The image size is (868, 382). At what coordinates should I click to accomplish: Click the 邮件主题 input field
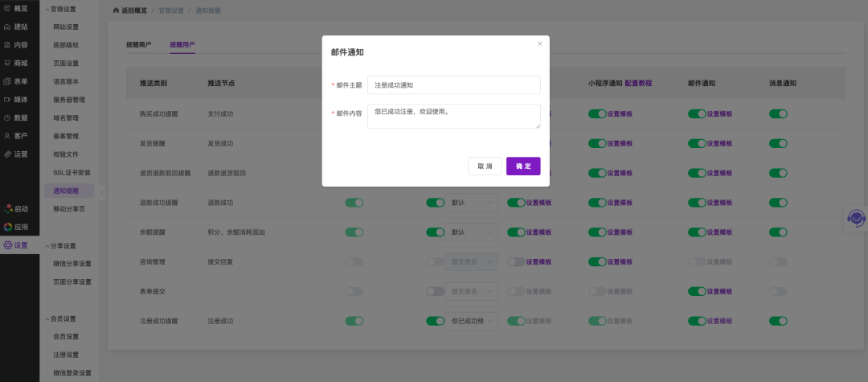[x=453, y=84]
